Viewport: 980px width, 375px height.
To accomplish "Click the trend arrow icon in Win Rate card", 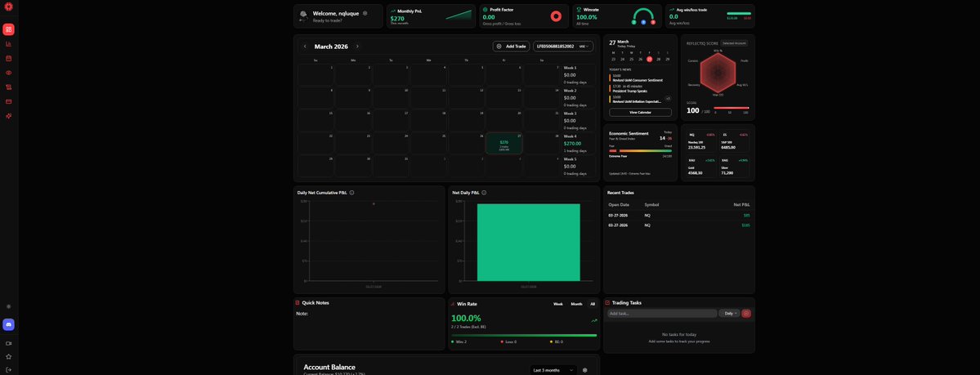I will (x=593, y=320).
